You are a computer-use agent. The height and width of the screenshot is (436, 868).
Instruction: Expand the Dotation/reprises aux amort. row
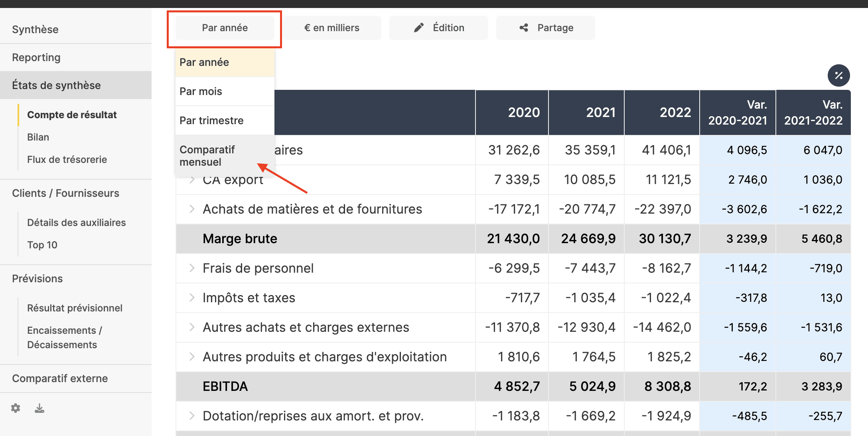coord(192,416)
